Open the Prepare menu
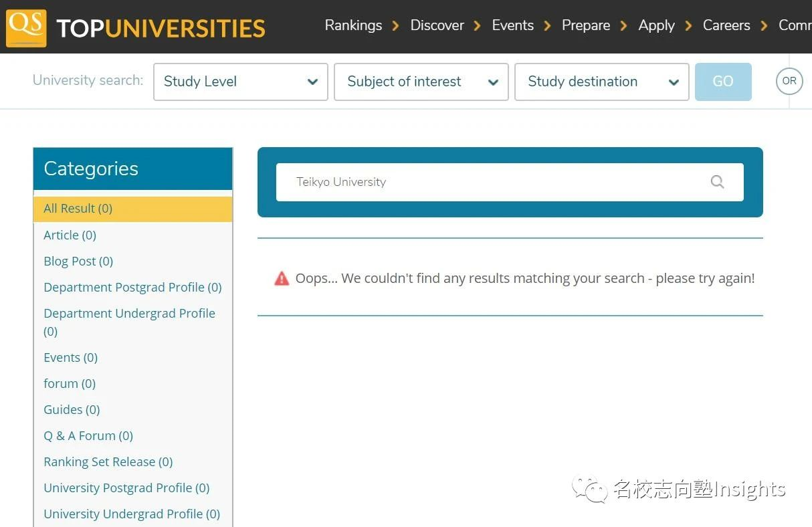The height and width of the screenshot is (527, 812). 586,25
